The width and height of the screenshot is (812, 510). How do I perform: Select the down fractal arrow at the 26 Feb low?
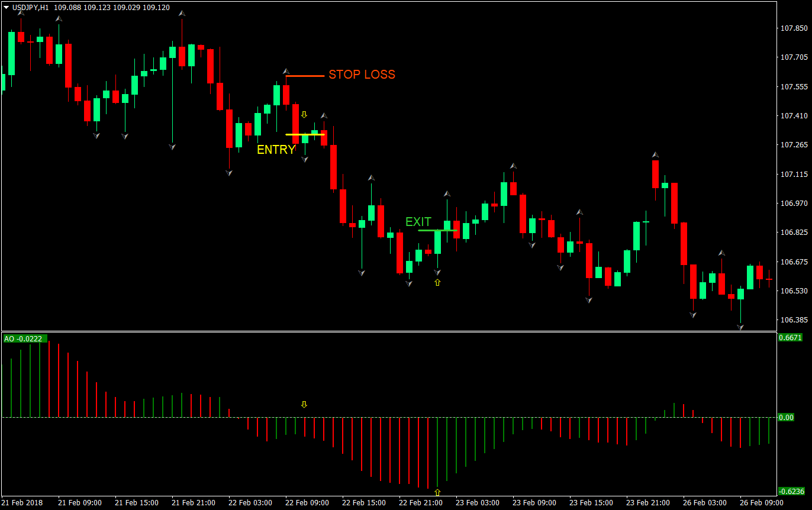pyautogui.click(x=740, y=325)
